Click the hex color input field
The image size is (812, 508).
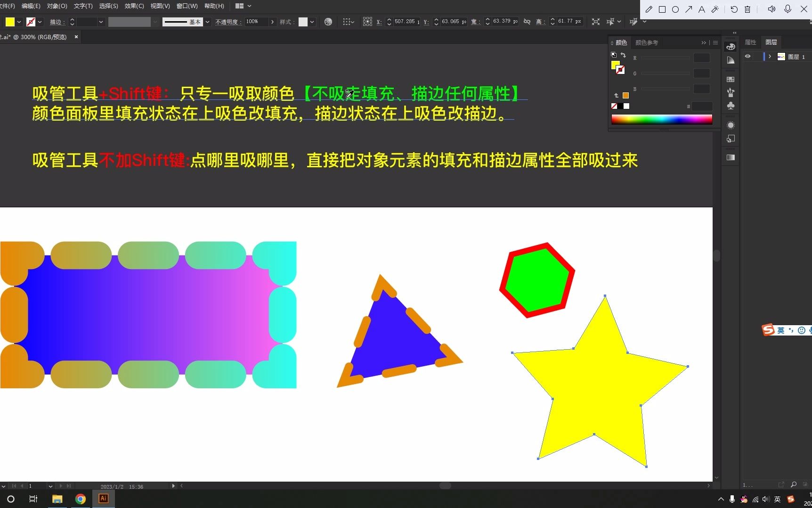pyautogui.click(x=702, y=107)
